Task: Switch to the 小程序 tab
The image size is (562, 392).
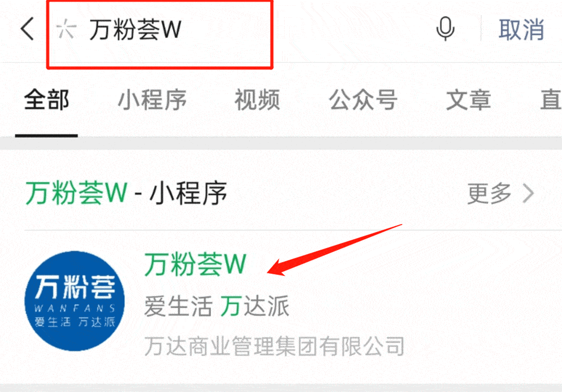Action: [152, 100]
